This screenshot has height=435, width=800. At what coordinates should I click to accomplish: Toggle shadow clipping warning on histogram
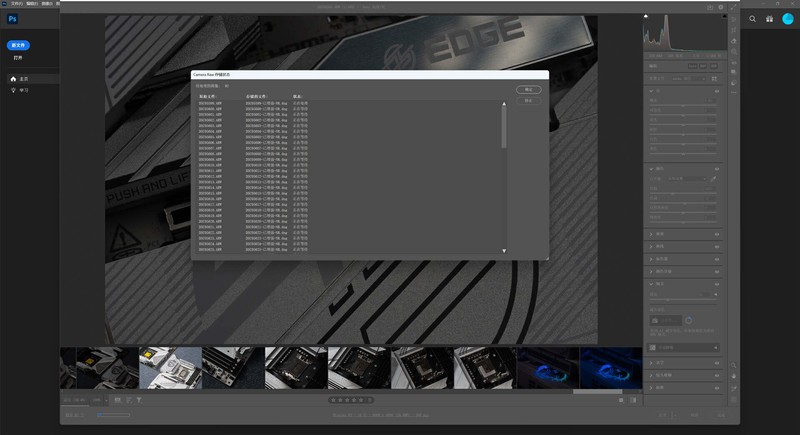[x=646, y=16]
